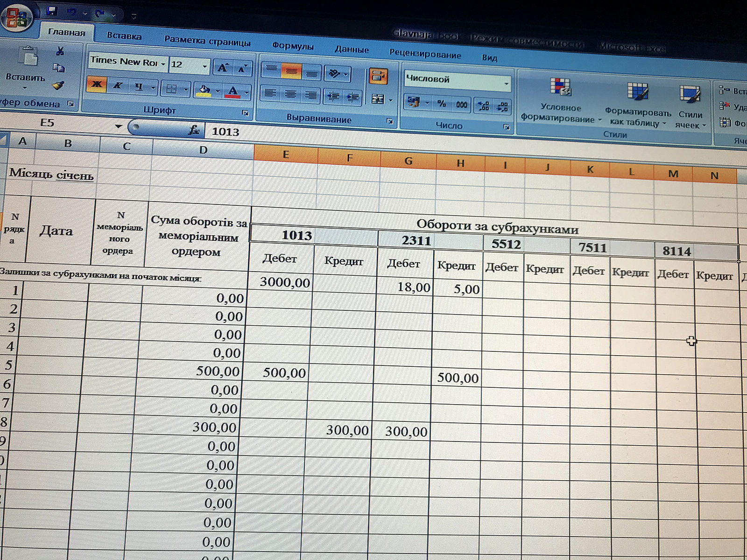Click the Format Painter brush icon
The image size is (747, 560).
pos(58,85)
